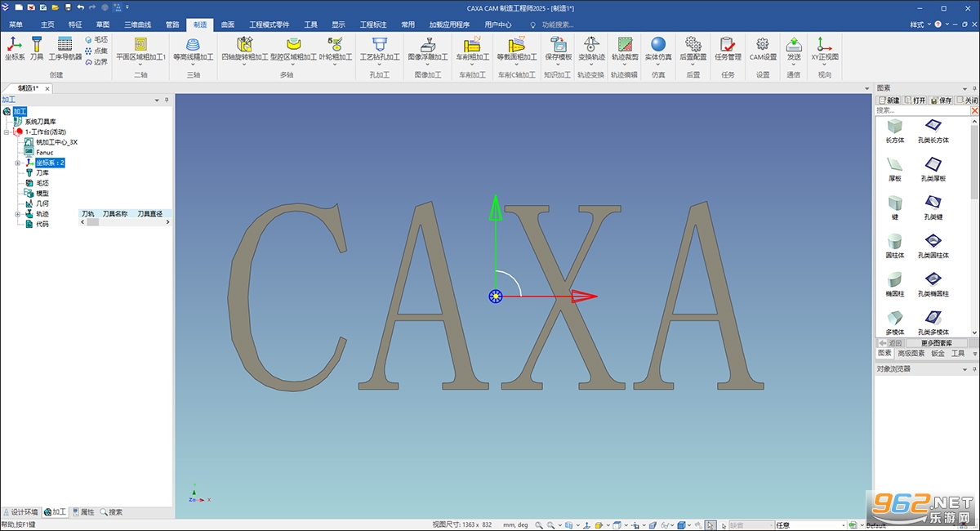Image resolution: width=980 pixels, height=531 pixels.
Task: Expand dropdown under 平面区域粗加工1
Action: click(x=140, y=65)
